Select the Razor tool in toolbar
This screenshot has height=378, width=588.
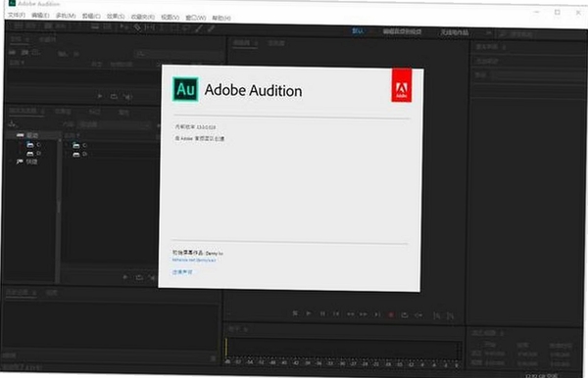[x=137, y=27]
